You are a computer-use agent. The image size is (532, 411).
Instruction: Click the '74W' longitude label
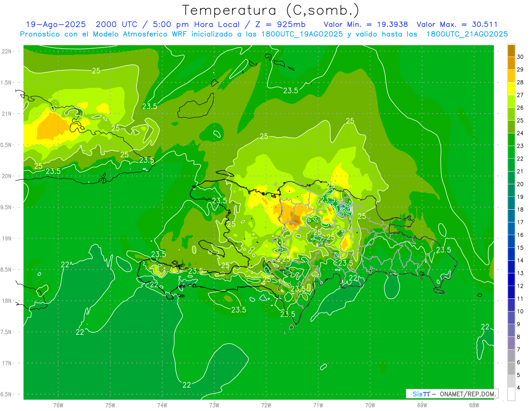tap(162, 405)
